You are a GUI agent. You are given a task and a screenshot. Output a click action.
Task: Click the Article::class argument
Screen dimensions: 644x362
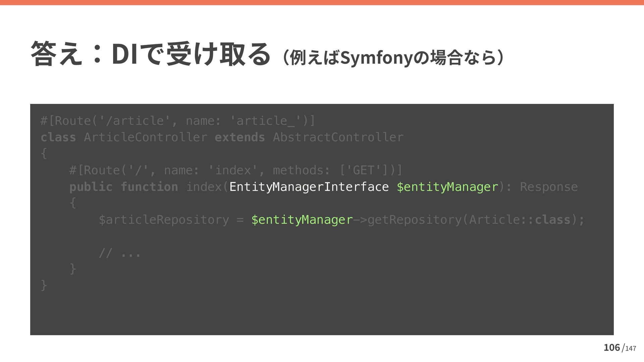click(520, 220)
